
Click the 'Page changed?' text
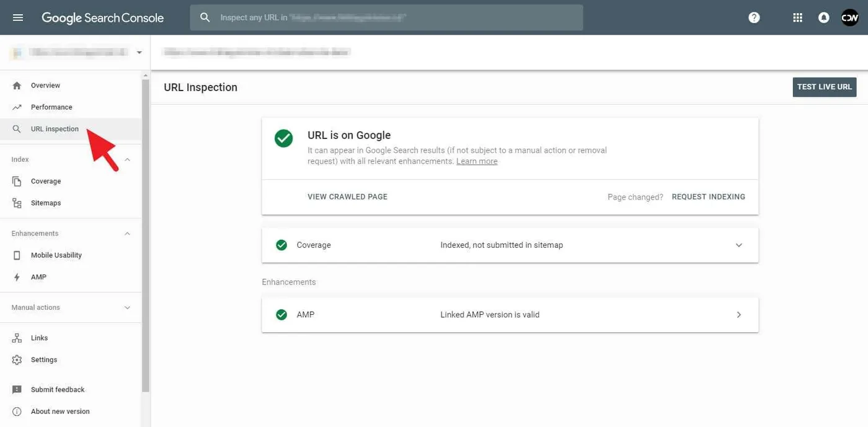click(635, 197)
